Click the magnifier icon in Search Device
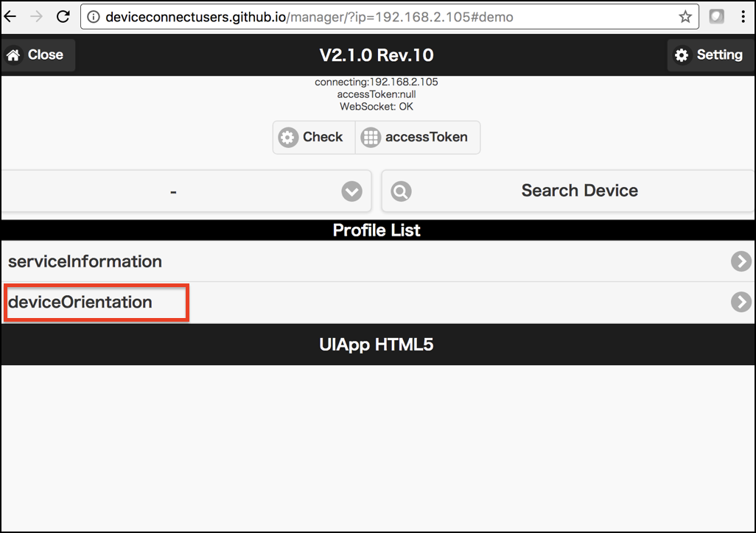The width and height of the screenshot is (756, 533). coord(401,191)
